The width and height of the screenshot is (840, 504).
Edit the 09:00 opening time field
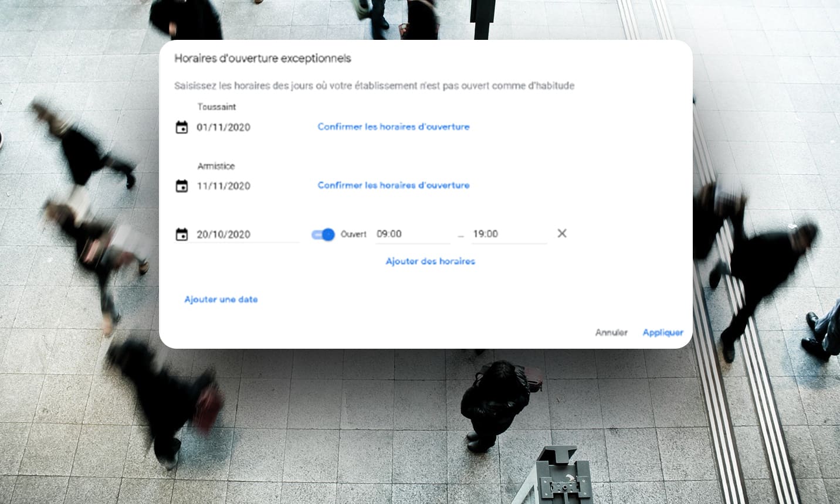click(x=413, y=234)
